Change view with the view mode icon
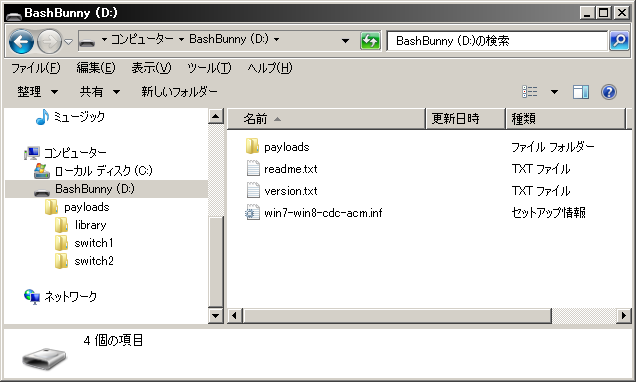Viewport: 636px width, 382px height. [x=530, y=92]
